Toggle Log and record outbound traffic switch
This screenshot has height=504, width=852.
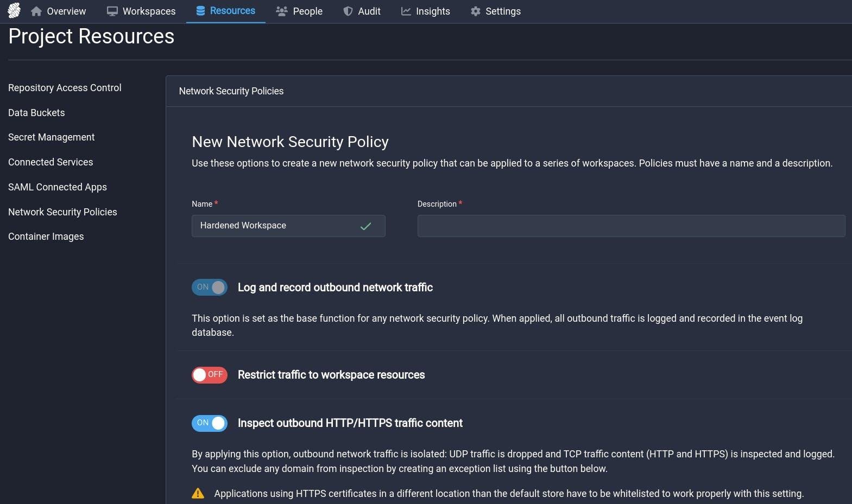tap(210, 288)
